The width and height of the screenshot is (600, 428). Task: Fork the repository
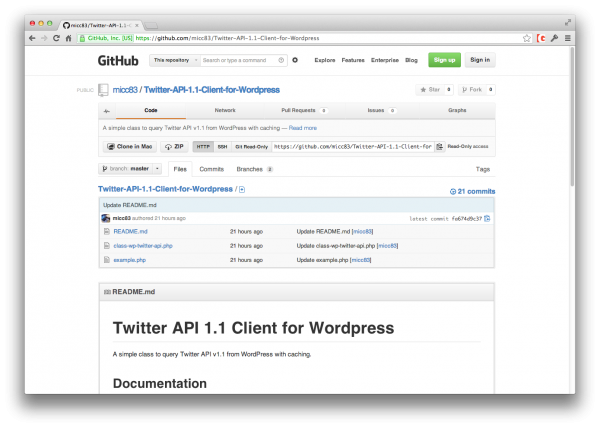[x=472, y=90]
